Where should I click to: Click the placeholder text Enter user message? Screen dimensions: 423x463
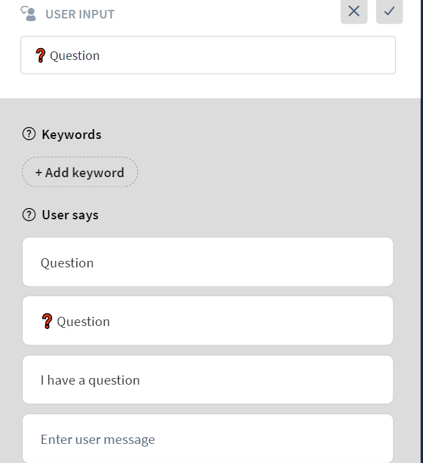(x=98, y=439)
